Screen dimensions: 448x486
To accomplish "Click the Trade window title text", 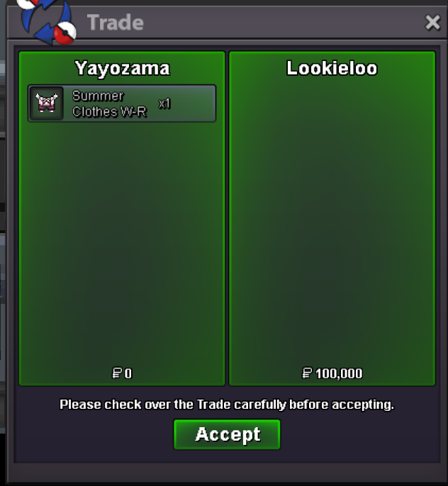I will point(116,23).
